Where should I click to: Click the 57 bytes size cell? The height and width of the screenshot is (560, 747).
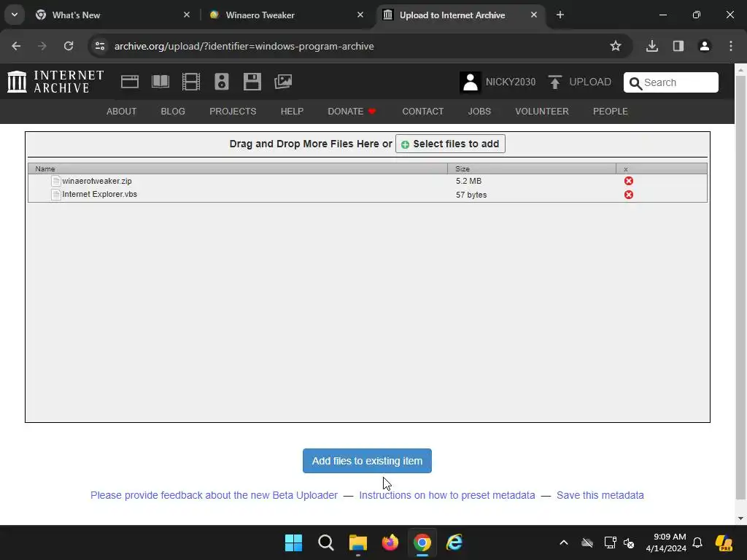[x=471, y=195]
